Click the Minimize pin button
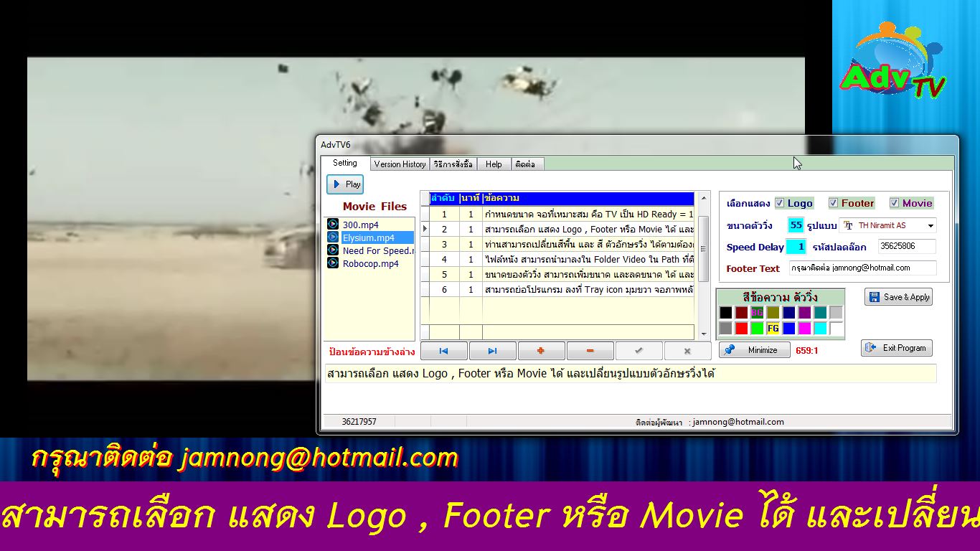This screenshot has width=980, height=551. [755, 350]
